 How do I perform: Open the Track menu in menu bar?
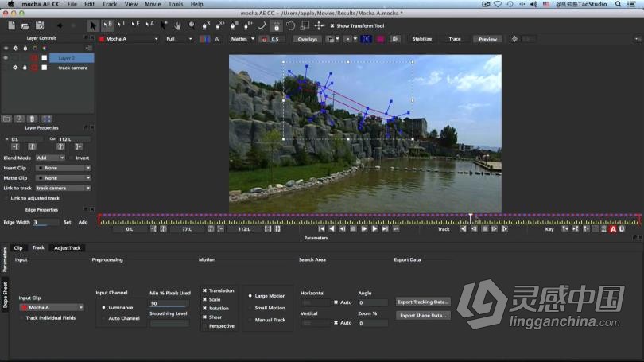110,4
